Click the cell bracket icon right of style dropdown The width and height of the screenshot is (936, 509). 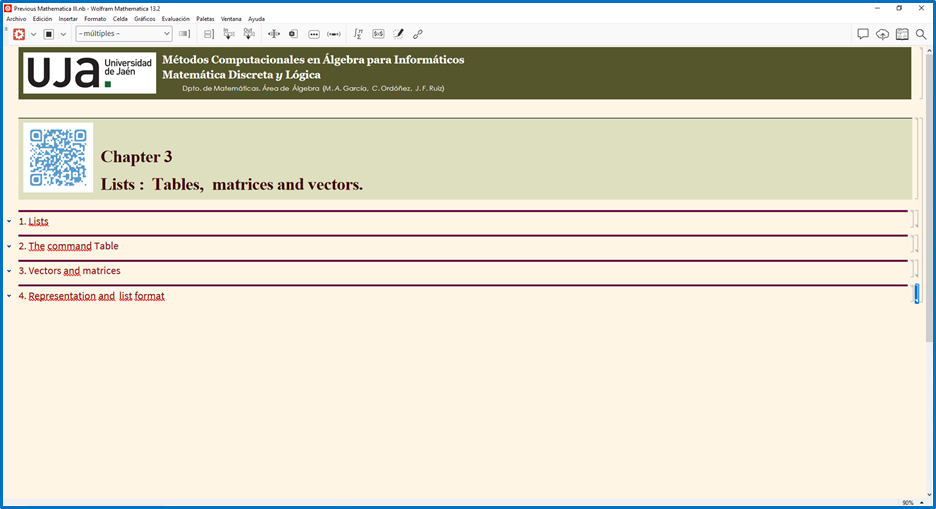(184, 34)
